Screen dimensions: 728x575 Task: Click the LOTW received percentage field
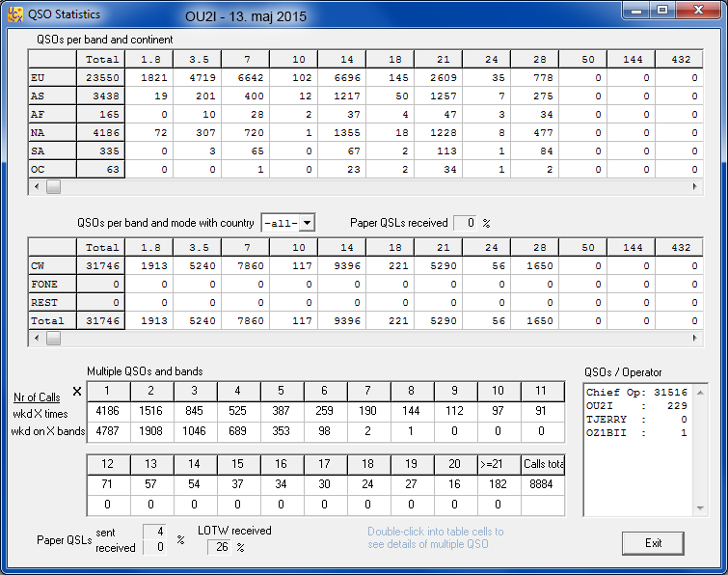coord(222,547)
